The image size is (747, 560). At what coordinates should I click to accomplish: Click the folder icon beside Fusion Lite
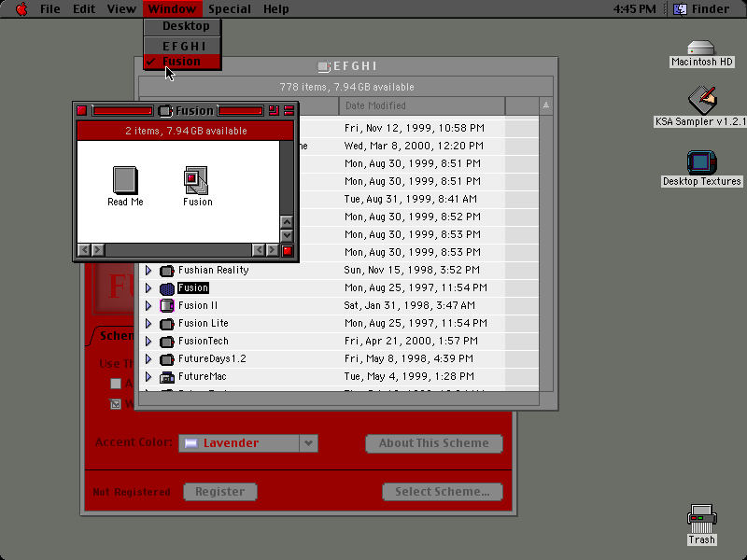click(167, 324)
